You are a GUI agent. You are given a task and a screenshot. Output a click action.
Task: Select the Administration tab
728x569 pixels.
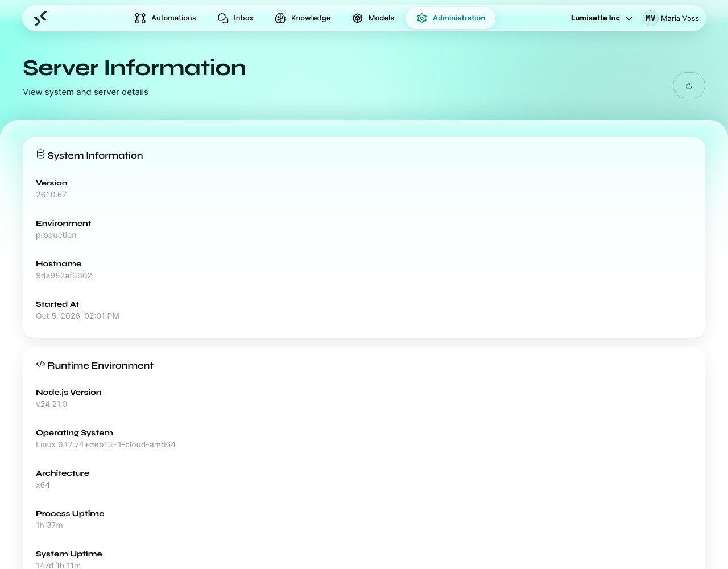tap(450, 18)
